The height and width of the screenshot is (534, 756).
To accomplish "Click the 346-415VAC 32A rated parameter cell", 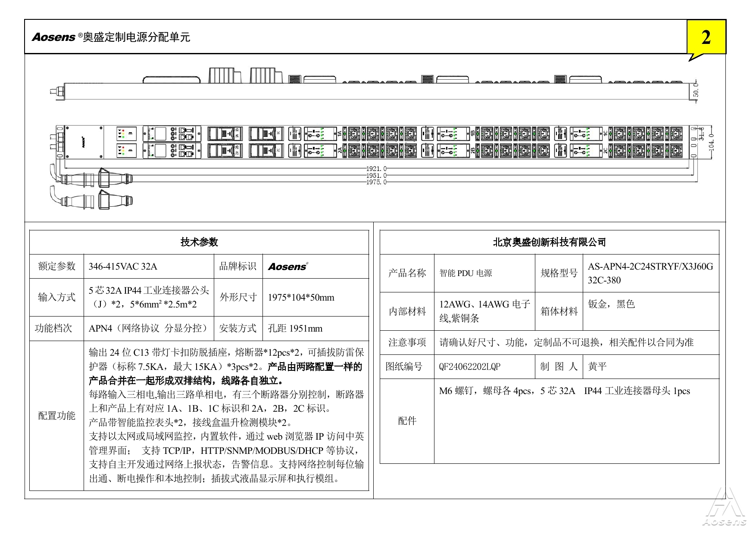I will tap(123, 267).
